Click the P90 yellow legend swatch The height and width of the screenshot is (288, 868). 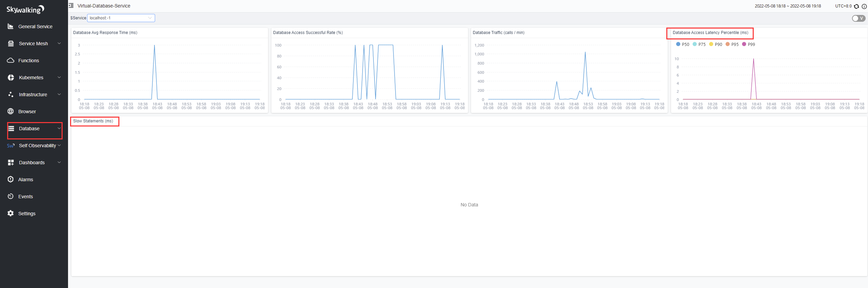711,44
